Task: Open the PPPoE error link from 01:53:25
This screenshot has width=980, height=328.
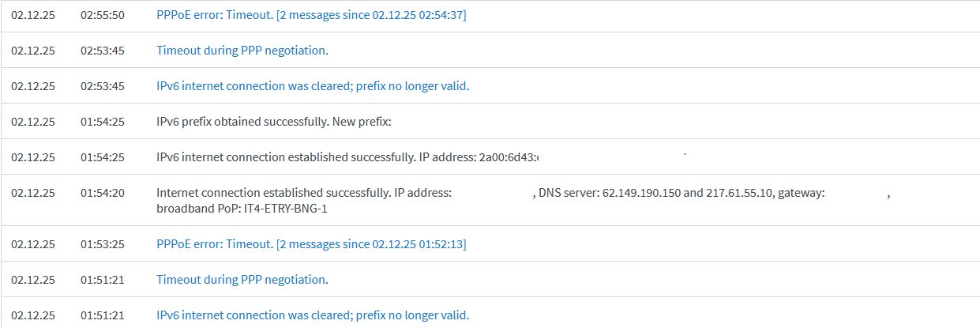Action: coord(311,244)
